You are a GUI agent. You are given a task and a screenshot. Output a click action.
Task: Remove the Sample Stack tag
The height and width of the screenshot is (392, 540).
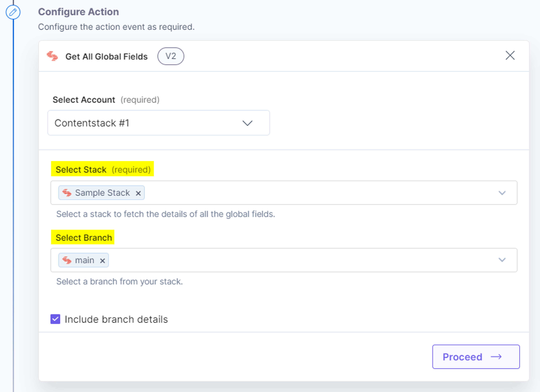pyautogui.click(x=138, y=193)
